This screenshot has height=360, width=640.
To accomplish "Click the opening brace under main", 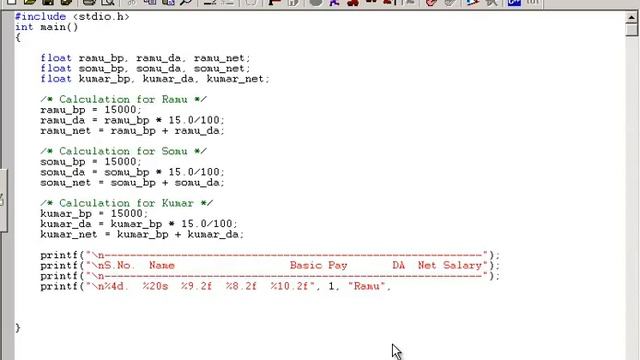I will pos(18,38).
